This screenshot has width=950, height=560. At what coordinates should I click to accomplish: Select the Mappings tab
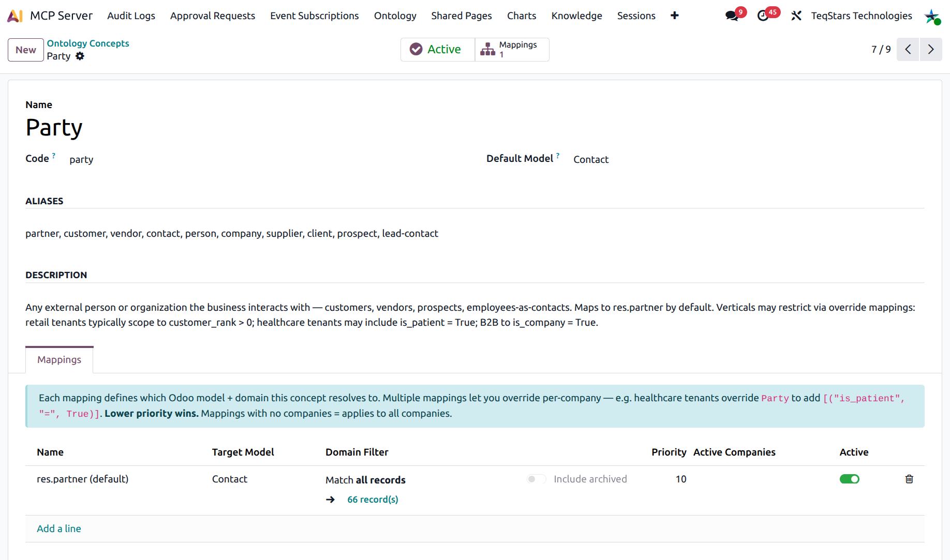coord(59,359)
